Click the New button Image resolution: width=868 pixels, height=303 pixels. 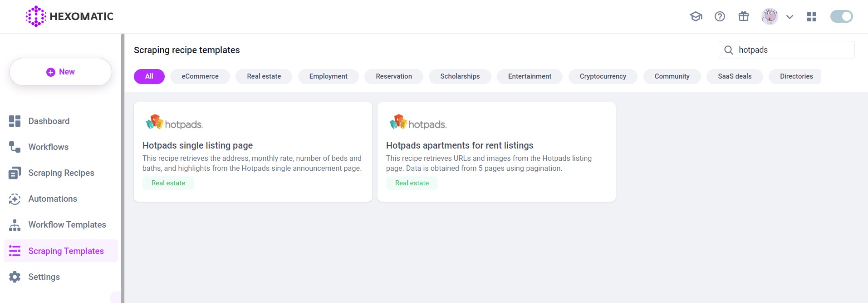click(60, 72)
